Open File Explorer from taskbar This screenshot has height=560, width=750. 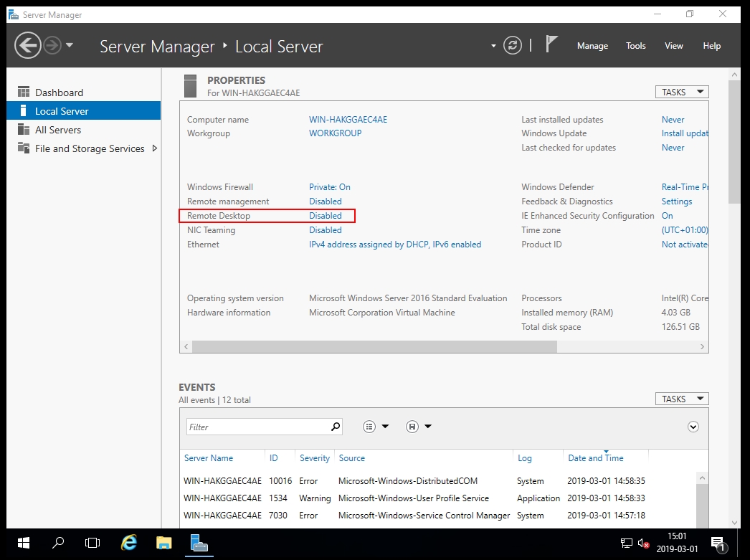click(x=164, y=543)
